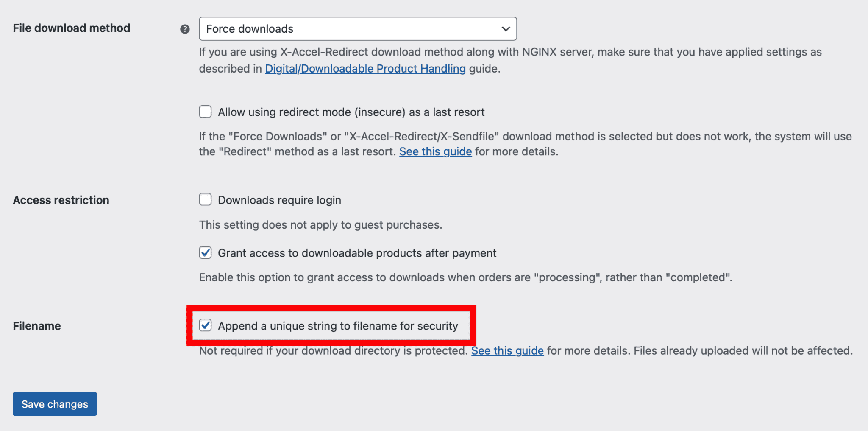
Task: Untick the Append unique string checkbox
Action: (x=206, y=325)
